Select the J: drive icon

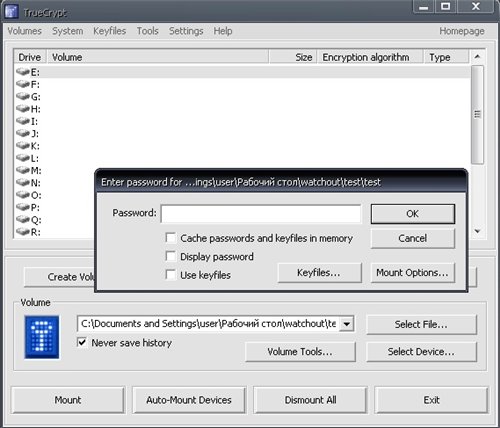pyautogui.click(x=23, y=133)
